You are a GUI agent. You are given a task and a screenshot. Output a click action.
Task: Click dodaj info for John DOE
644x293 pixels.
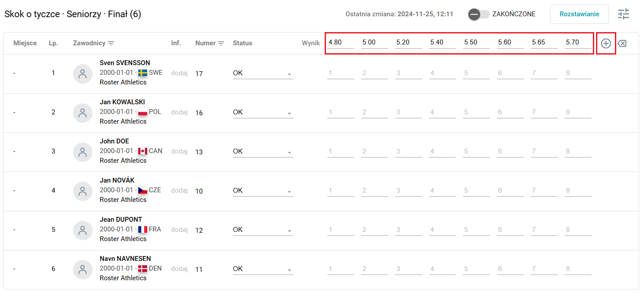179,152
